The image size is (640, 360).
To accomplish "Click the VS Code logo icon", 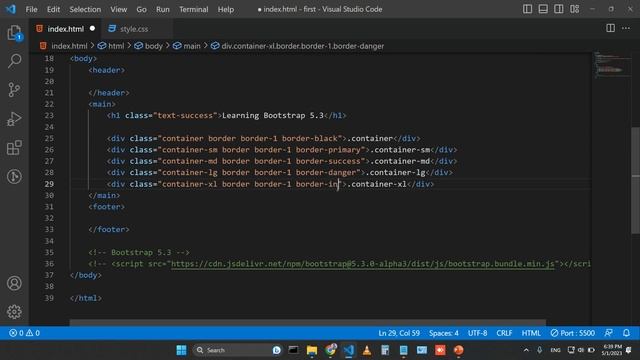I will tap(10, 9).
